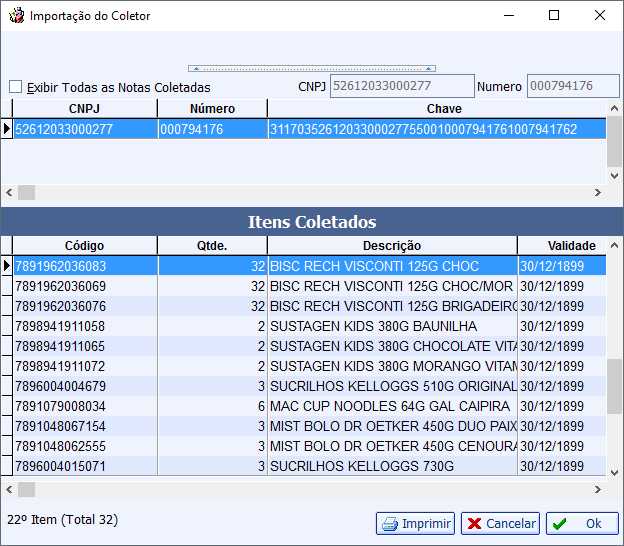Click the notes grid scroll up arrow
This screenshot has width=624, height=546.
coord(614,108)
